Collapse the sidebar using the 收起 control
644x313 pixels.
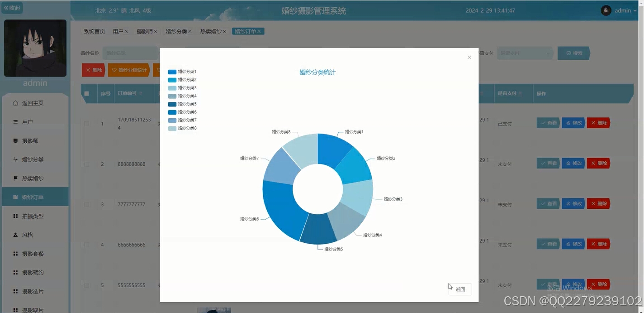pos(12,8)
